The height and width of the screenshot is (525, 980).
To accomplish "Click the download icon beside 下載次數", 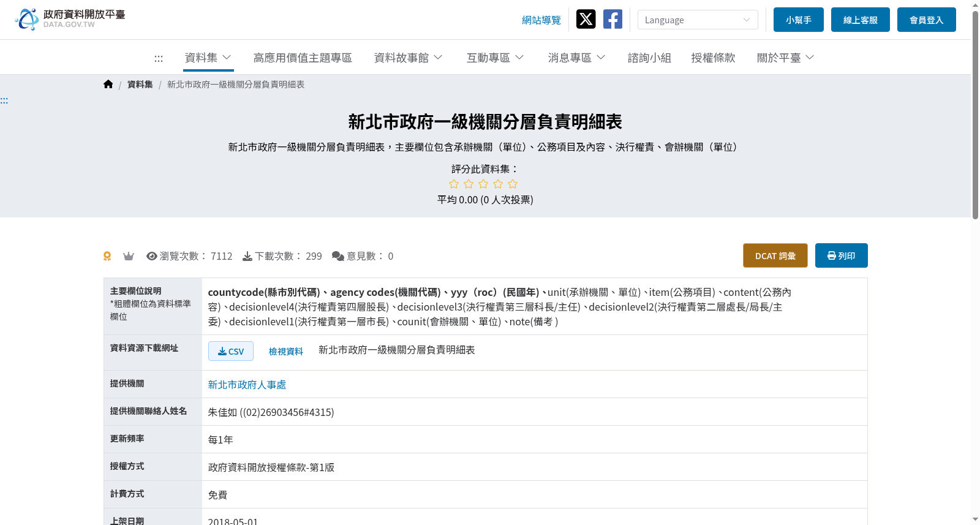I will point(247,256).
